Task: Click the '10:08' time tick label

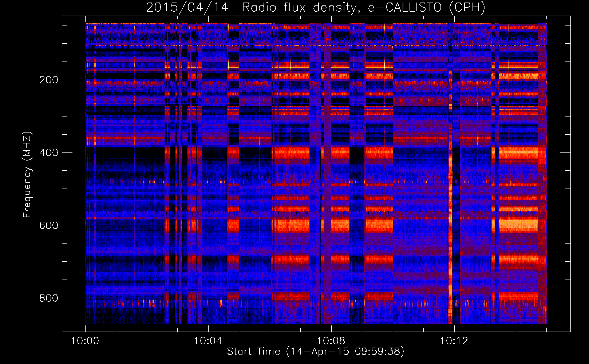Action: click(331, 341)
